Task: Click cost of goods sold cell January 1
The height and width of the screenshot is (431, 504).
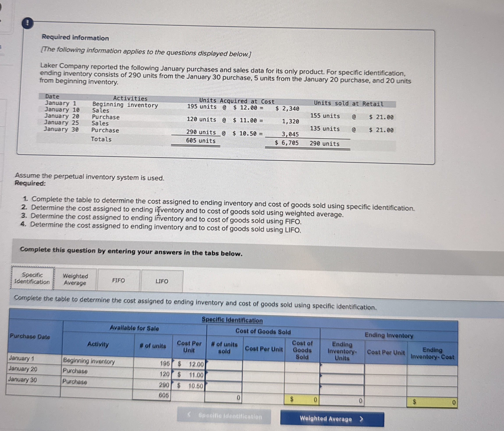Action: [x=302, y=367]
